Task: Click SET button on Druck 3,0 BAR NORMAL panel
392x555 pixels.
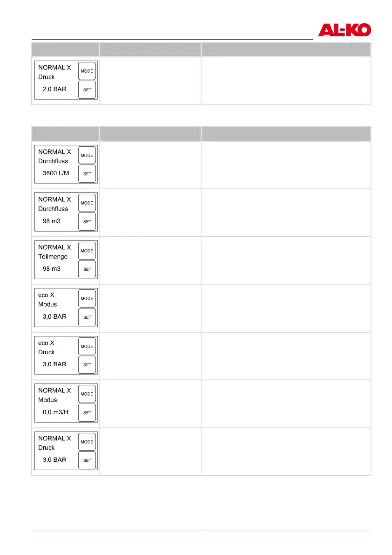Action: click(x=87, y=460)
